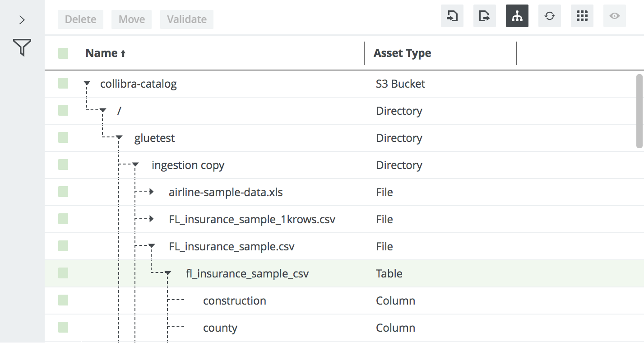Image resolution: width=644 pixels, height=343 pixels.
Task: Check the box for the collibra-catalog row
Action: (63, 84)
